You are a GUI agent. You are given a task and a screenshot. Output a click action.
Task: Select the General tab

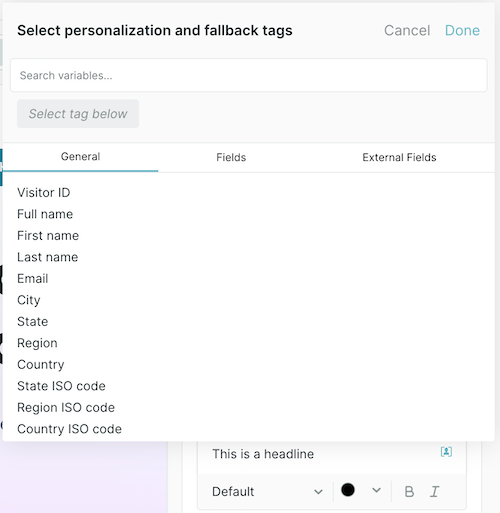coord(80,157)
